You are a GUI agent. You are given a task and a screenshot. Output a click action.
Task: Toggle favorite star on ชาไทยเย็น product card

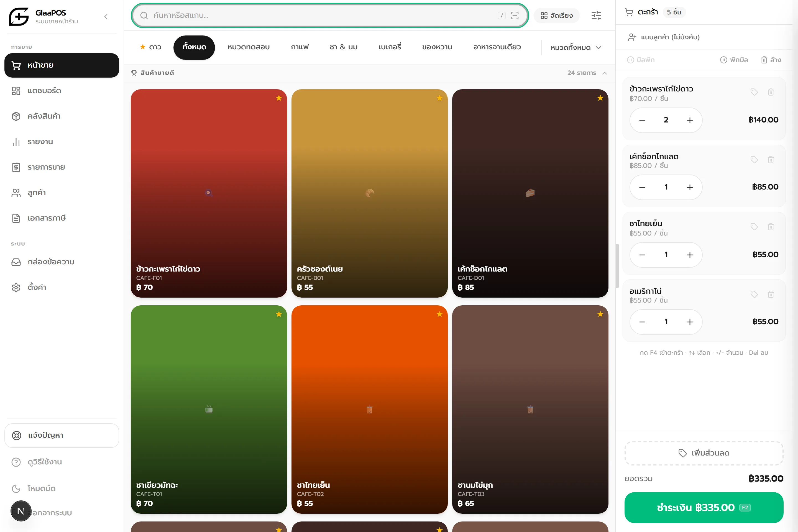[x=440, y=314]
